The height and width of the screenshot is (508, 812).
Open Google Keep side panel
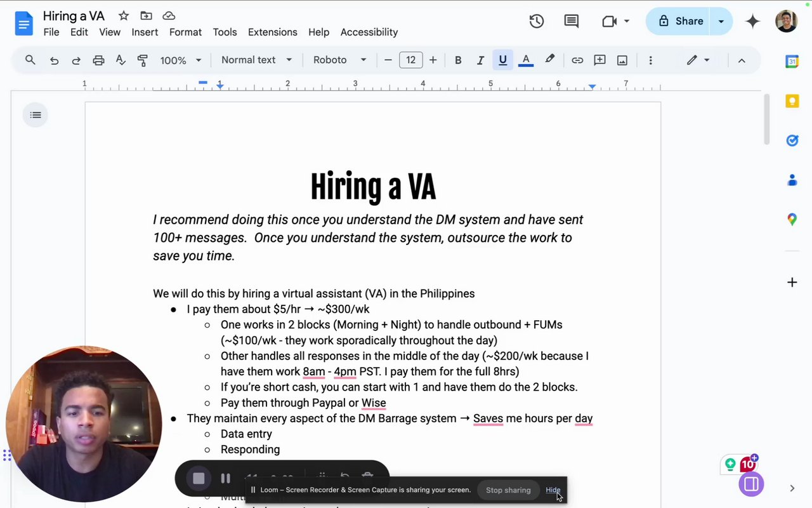click(x=792, y=101)
